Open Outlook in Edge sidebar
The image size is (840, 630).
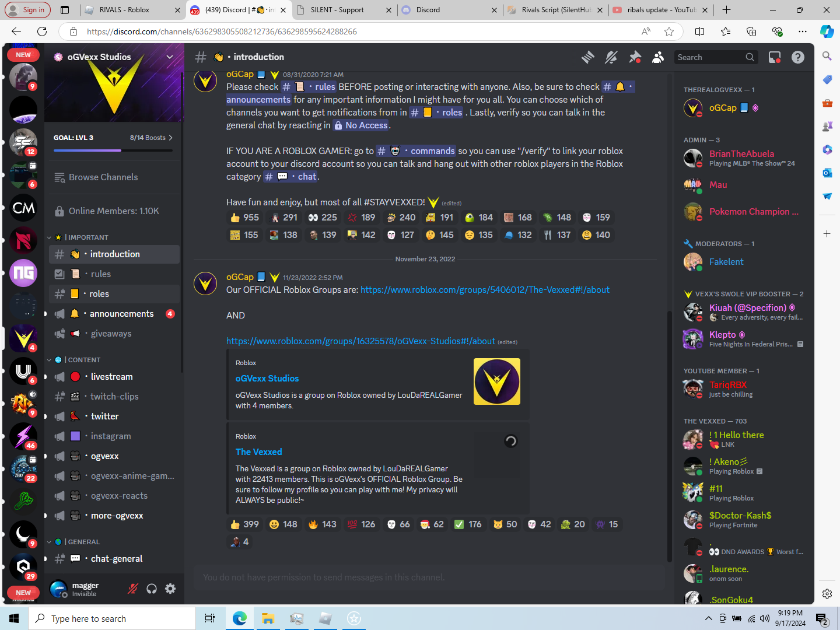pos(827,173)
